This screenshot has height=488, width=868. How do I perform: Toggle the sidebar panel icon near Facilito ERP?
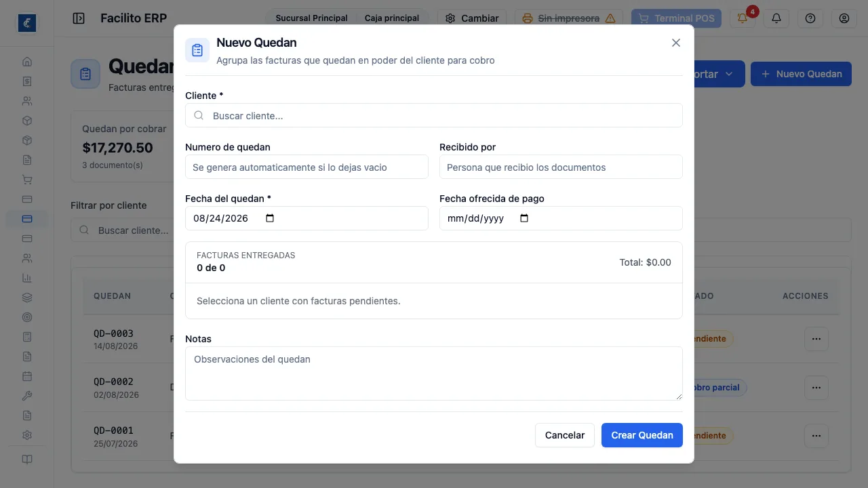[79, 18]
